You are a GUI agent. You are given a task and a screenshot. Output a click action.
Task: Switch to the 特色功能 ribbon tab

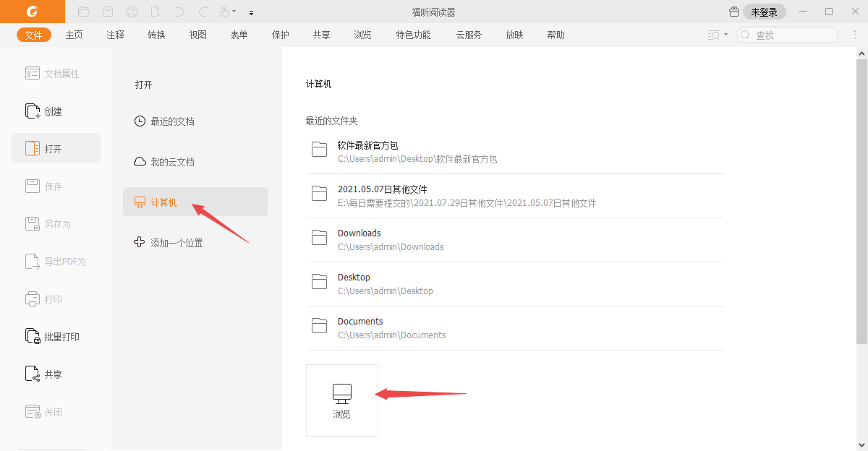412,34
